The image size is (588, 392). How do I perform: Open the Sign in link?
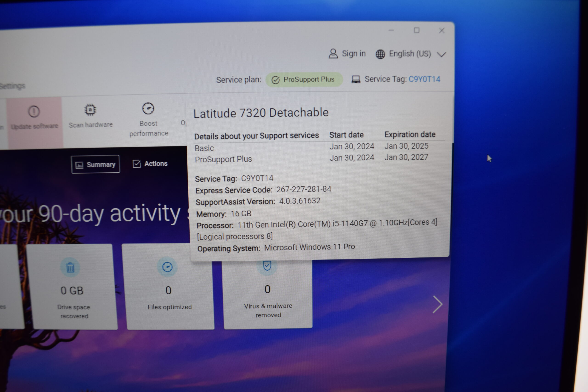(x=353, y=54)
